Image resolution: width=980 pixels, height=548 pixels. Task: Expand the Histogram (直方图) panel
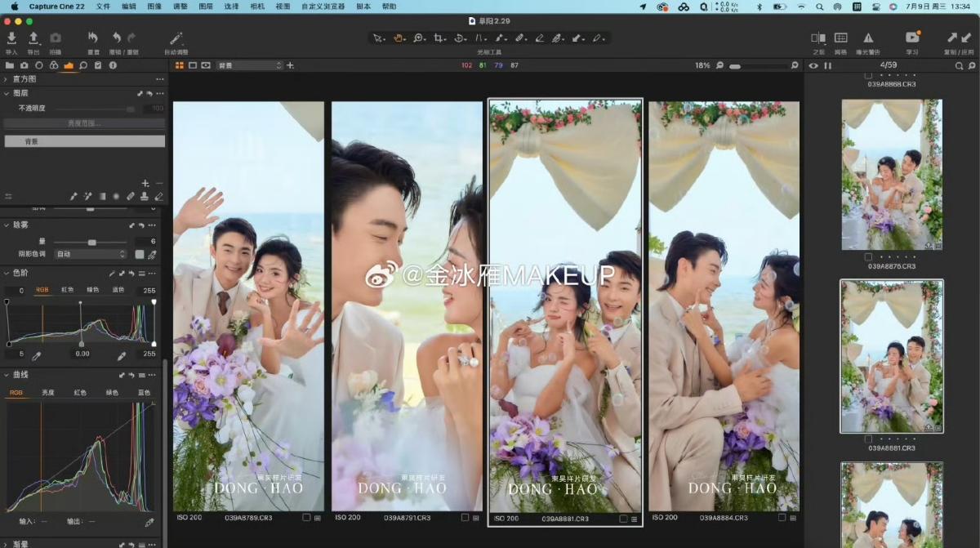(x=6, y=79)
